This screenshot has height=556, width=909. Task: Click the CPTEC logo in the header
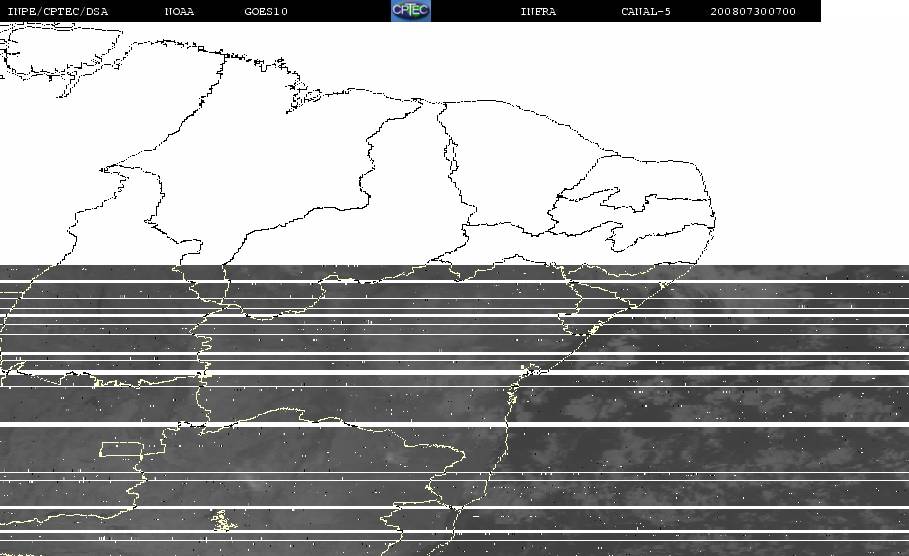point(411,10)
